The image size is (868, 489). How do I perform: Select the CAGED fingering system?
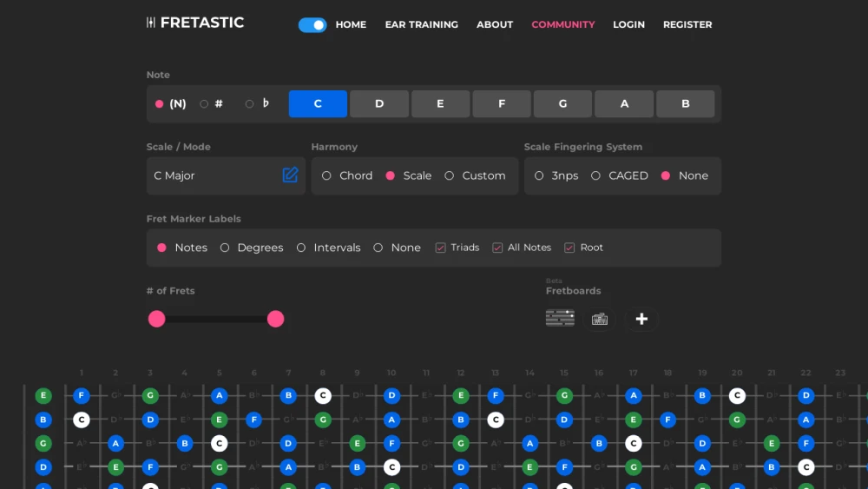click(595, 175)
